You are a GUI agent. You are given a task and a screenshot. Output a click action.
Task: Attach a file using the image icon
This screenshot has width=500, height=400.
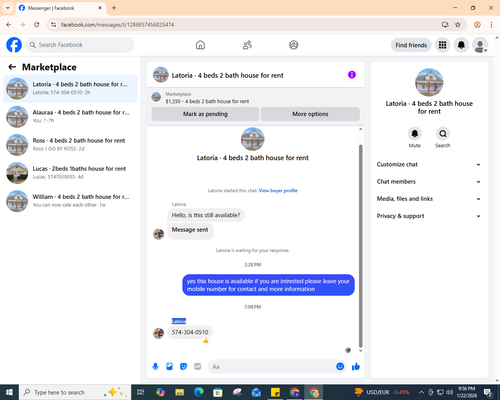[x=170, y=367]
